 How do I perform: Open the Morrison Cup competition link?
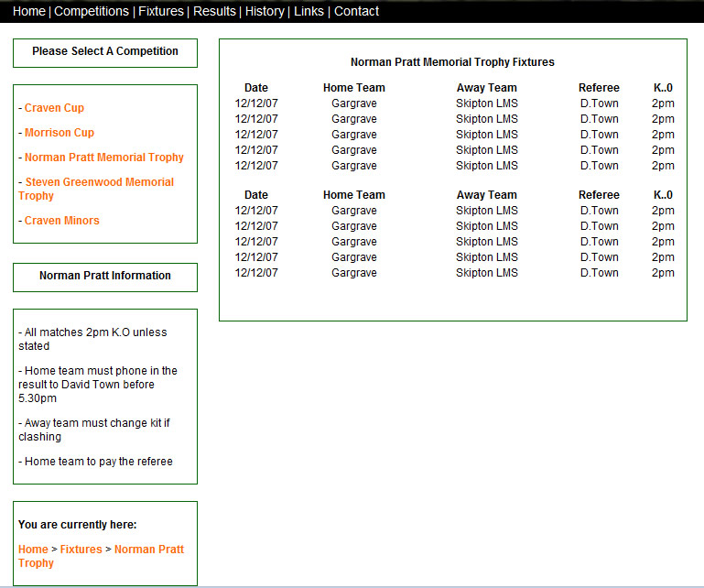click(x=59, y=133)
